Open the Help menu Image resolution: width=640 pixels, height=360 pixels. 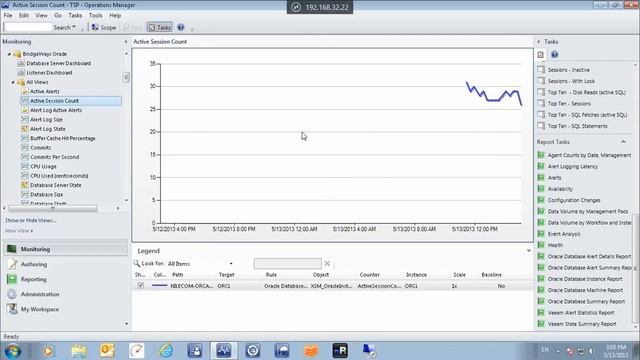point(115,15)
